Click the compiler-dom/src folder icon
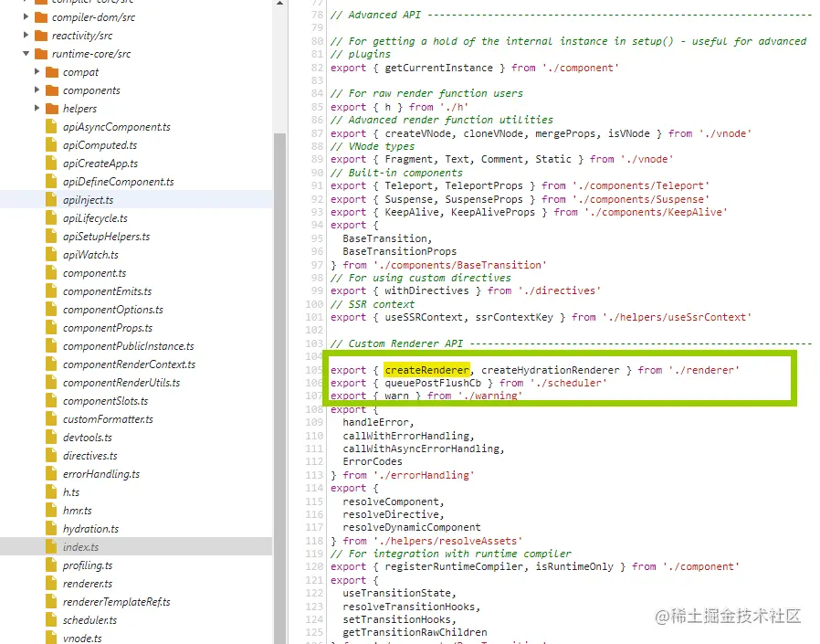This screenshot has height=644, width=820. [41, 17]
